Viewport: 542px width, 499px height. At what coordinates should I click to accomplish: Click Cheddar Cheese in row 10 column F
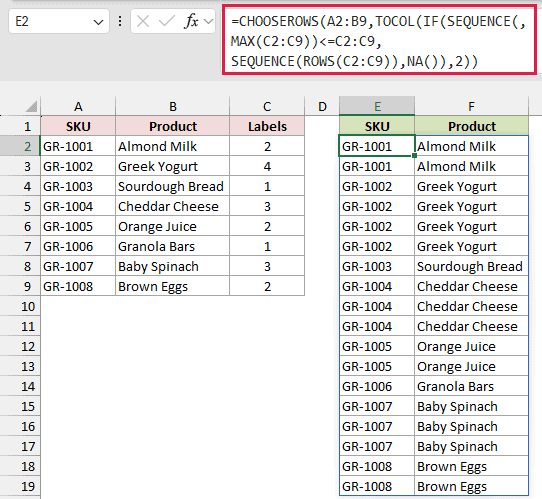[x=471, y=307]
